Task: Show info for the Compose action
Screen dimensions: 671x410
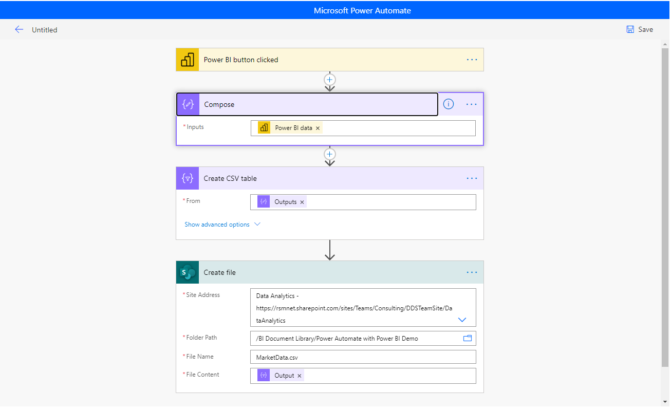Action: click(448, 104)
